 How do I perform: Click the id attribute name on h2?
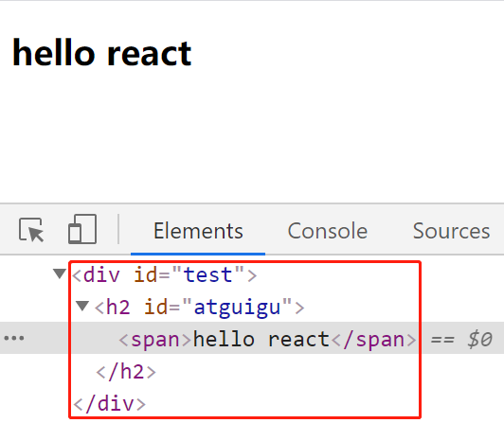pyautogui.click(x=155, y=307)
